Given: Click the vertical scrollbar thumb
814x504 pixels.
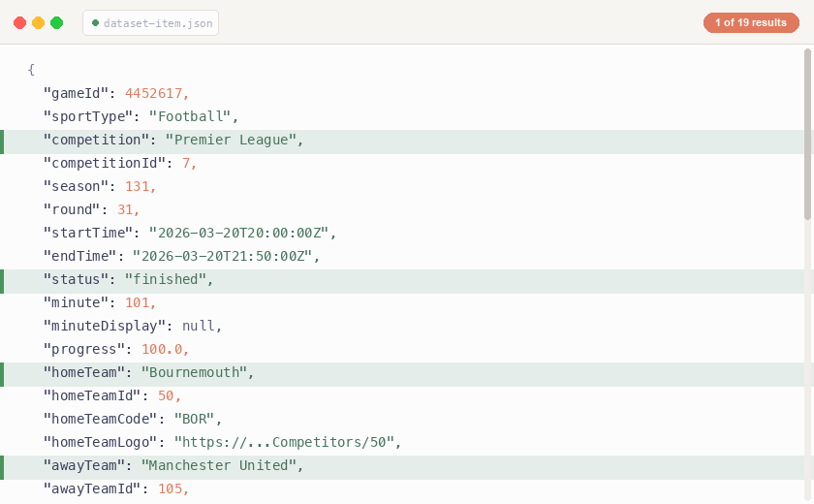Looking at the screenshot, I should (807, 134).
